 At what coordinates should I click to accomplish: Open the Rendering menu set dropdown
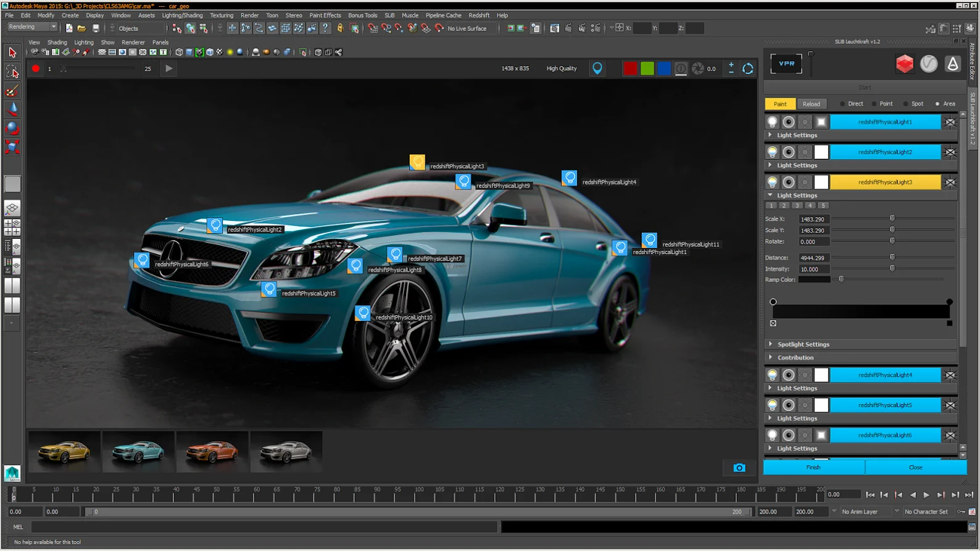tap(32, 27)
